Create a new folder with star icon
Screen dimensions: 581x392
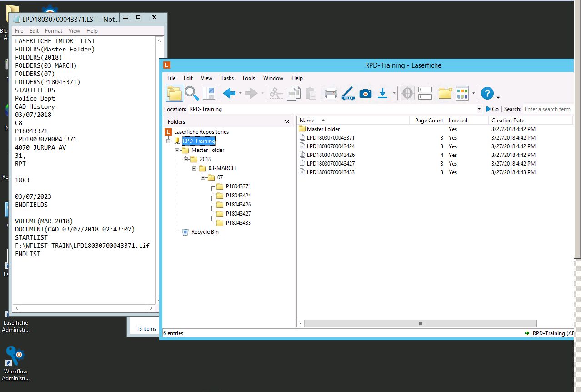pyautogui.click(x=445, y=93)
